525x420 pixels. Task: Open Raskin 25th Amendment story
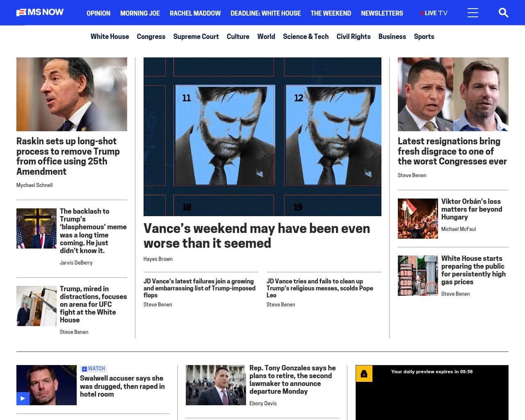point(68,156)
